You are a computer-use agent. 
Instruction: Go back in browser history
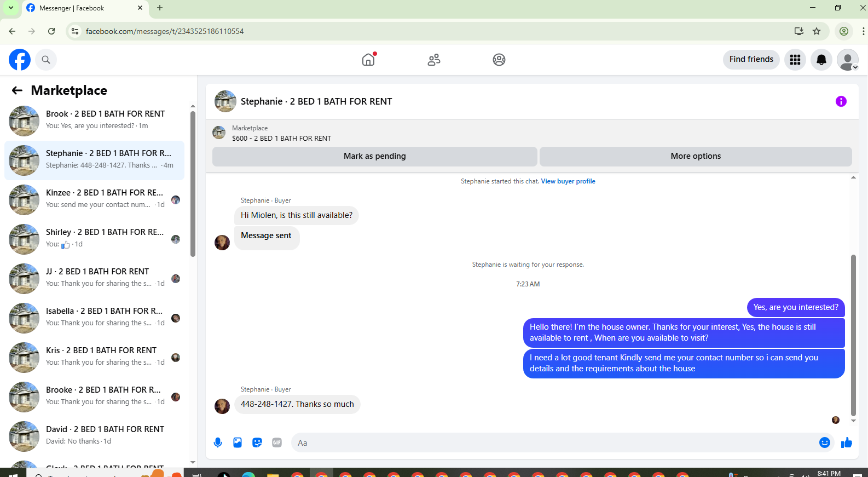click(x=12, y=31)
